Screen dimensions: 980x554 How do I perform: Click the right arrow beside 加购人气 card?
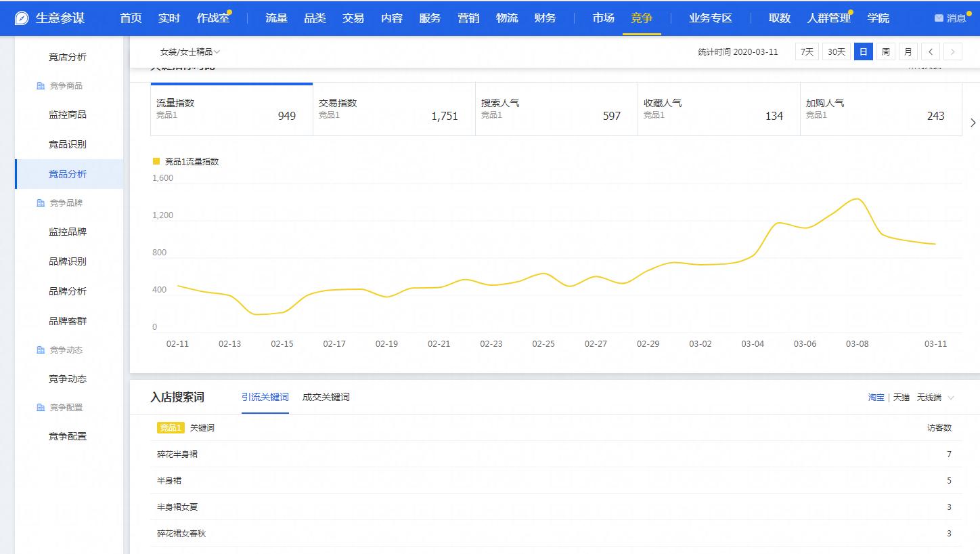click(x=973, y=123)
